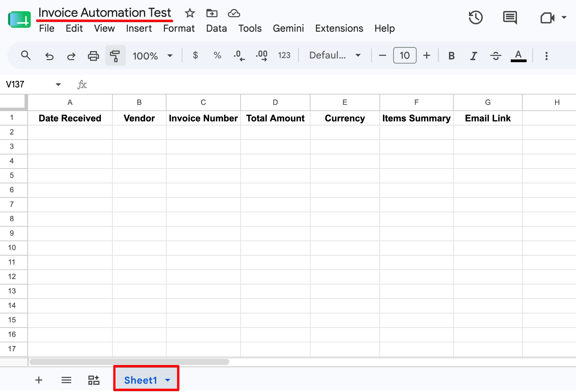Open the Format menu
Viewport: 576px width, 392px height.
pos(179,28)
